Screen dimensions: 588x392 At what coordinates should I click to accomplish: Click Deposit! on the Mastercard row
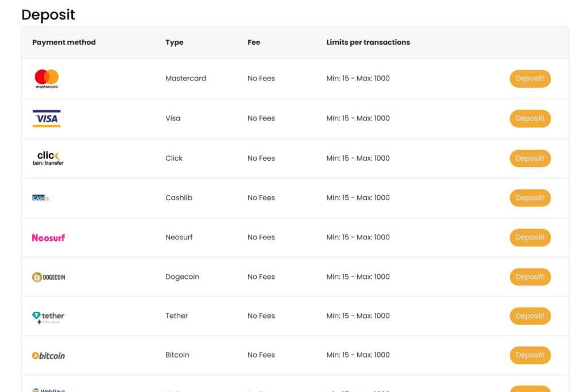pyautogui.click(x=530, y=78)
